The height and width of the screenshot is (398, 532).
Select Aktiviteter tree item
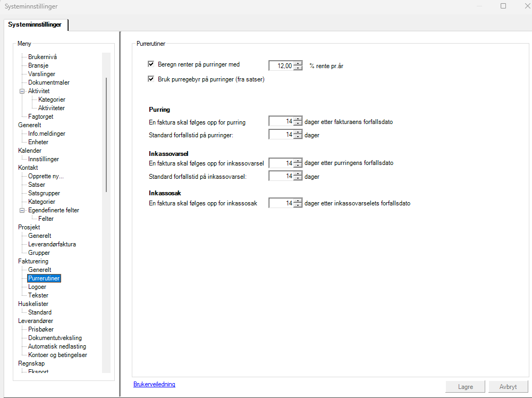coord(52,108)
